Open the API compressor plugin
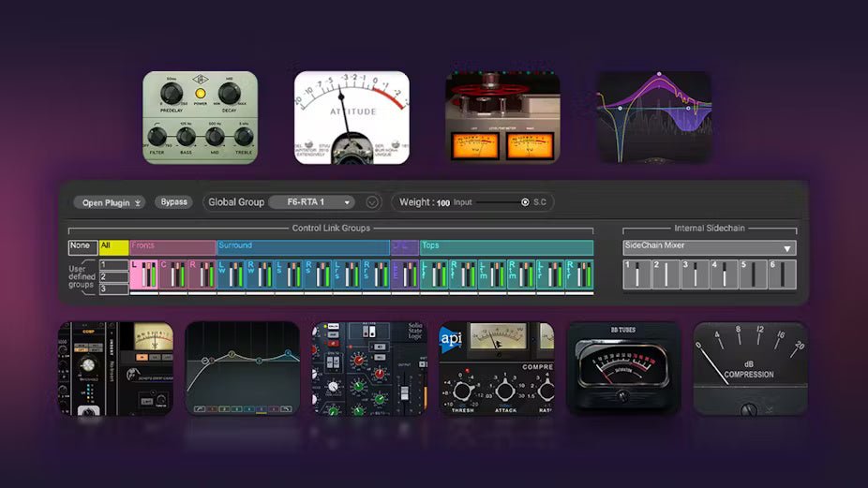 click(x=496, y=368)
